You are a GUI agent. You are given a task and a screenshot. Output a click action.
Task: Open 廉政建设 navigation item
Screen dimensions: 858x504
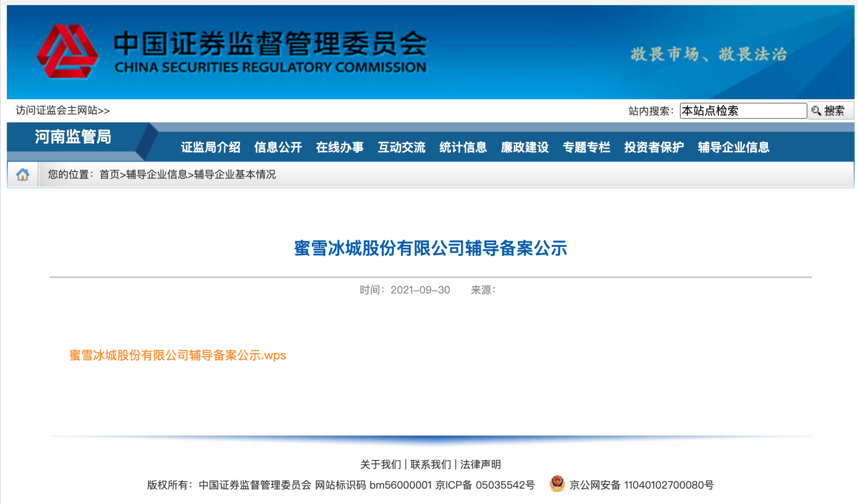(x=524, y=147)
